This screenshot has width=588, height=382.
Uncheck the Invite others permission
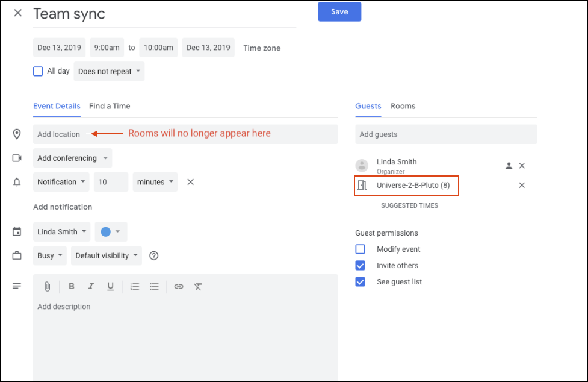[360, 266]
